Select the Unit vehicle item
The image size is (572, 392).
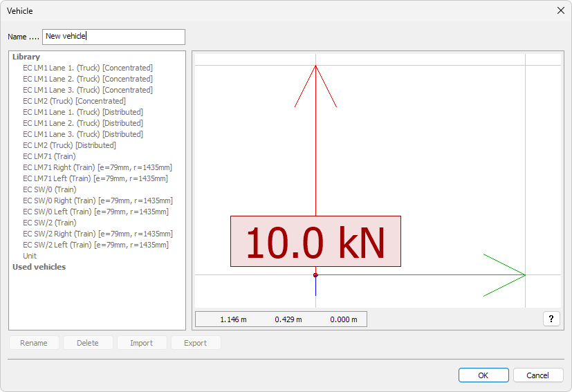click(x=30, y=256)
